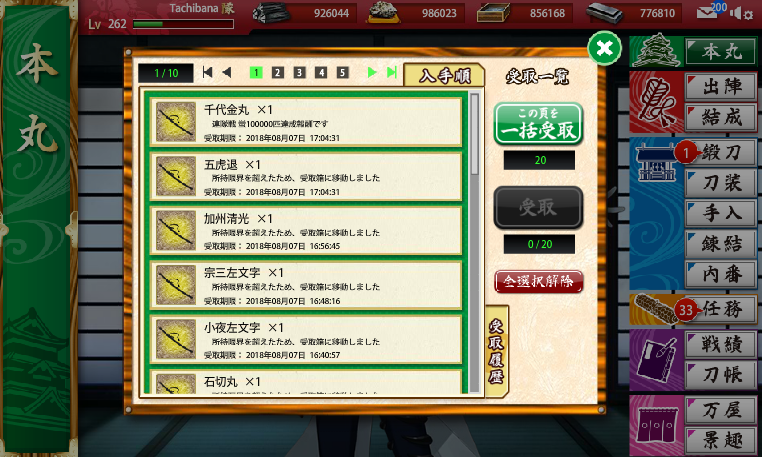Jump to first page arrow

click(208, 72)
